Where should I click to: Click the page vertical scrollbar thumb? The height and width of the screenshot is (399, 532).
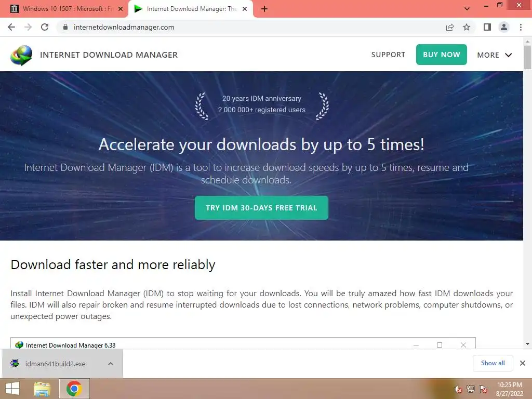pos(527,57)
